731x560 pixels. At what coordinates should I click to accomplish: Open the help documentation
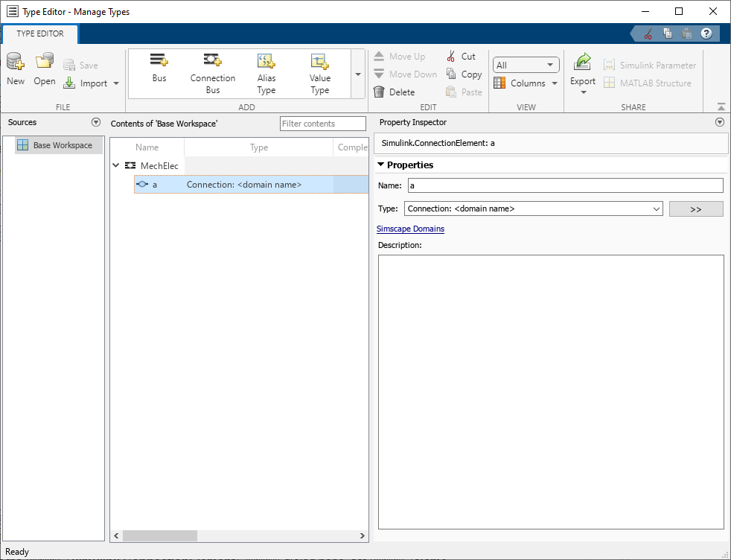706,33
